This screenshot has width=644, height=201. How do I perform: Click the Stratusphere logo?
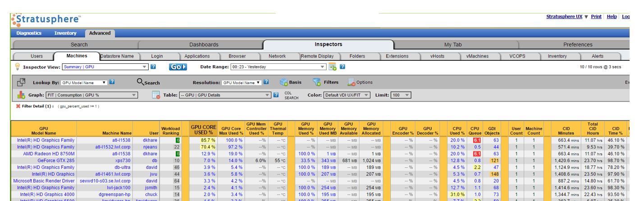(x=46, y=20)
